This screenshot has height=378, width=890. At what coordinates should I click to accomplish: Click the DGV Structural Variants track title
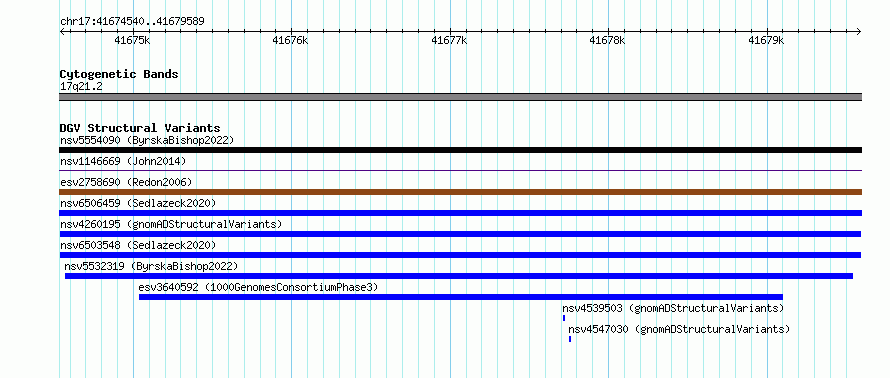tap(140, 128)
